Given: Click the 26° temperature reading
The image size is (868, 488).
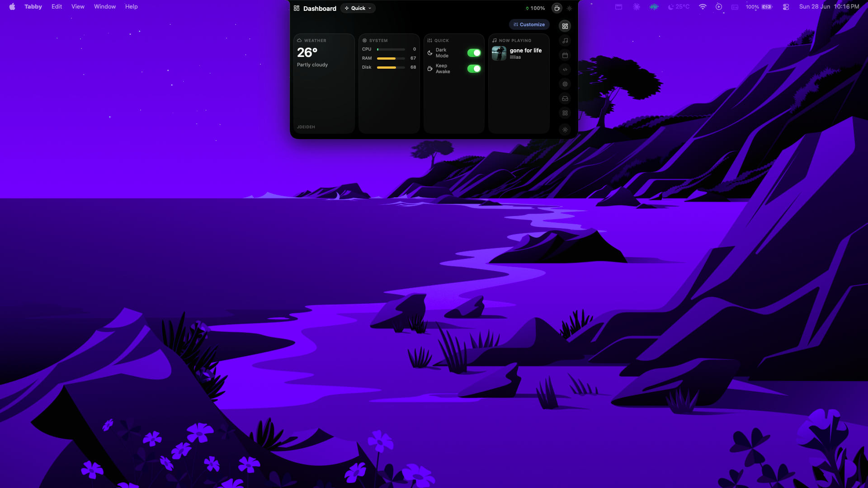Looking at the screenshot, I should 307,52.
